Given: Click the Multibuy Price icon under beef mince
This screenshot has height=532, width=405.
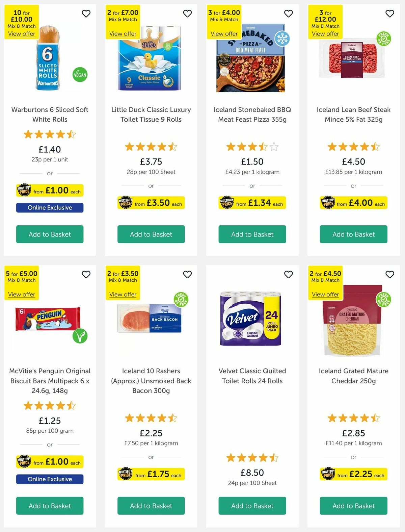Looking at the screenshot, I should pos(328,203).
